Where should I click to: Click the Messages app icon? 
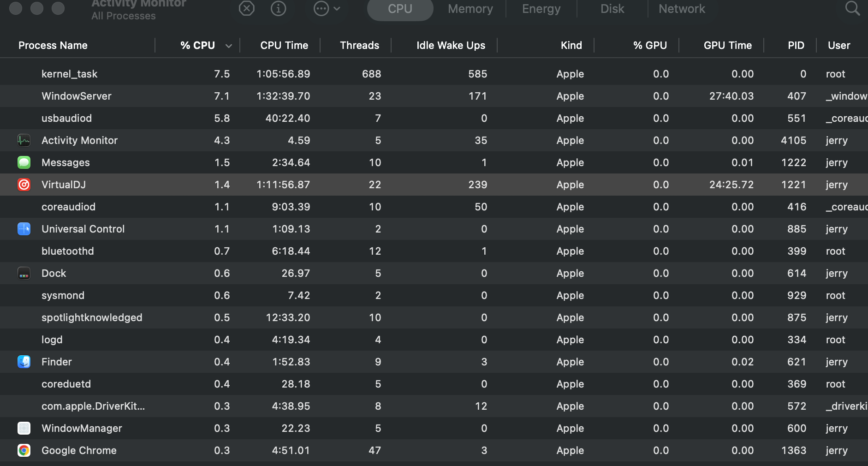pyautogui.click(x=24, y=162)
